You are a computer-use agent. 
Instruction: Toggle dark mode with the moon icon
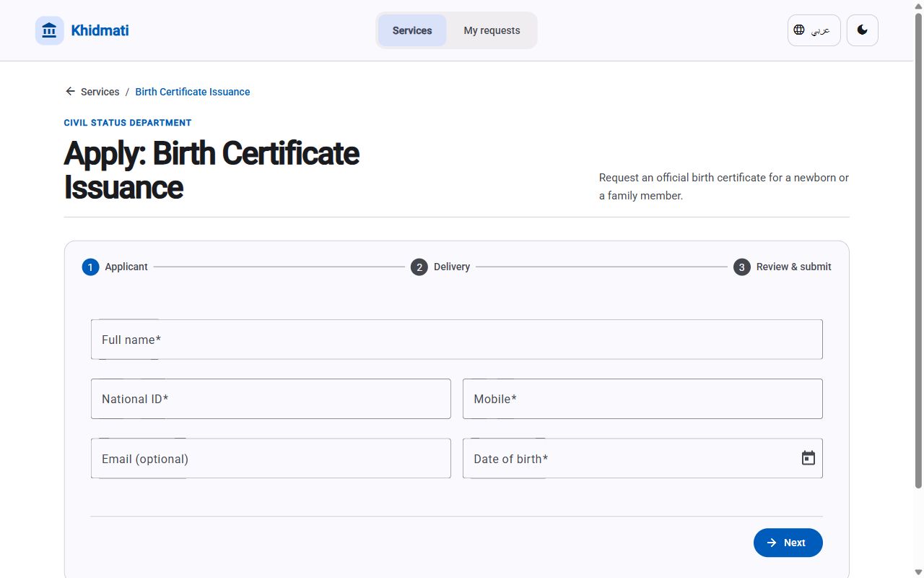(862, 30)
